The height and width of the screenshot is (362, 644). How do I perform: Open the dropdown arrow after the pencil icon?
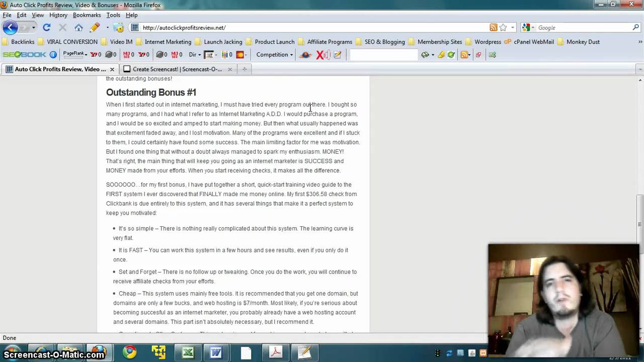(107, 28)
